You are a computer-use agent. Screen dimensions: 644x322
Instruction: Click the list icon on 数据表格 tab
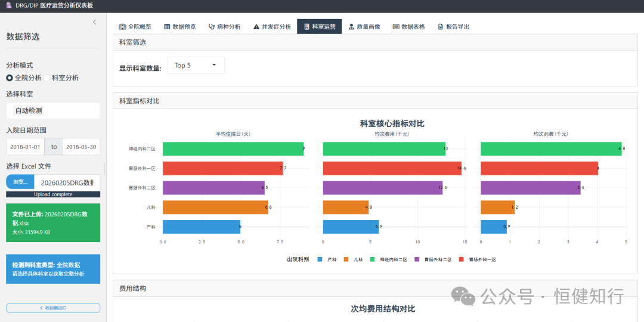396,27
